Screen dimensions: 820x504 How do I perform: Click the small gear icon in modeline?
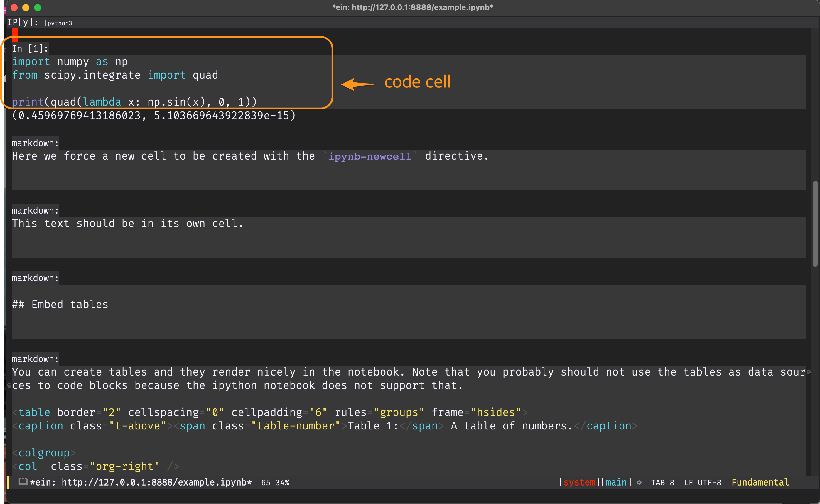point(639,482)
